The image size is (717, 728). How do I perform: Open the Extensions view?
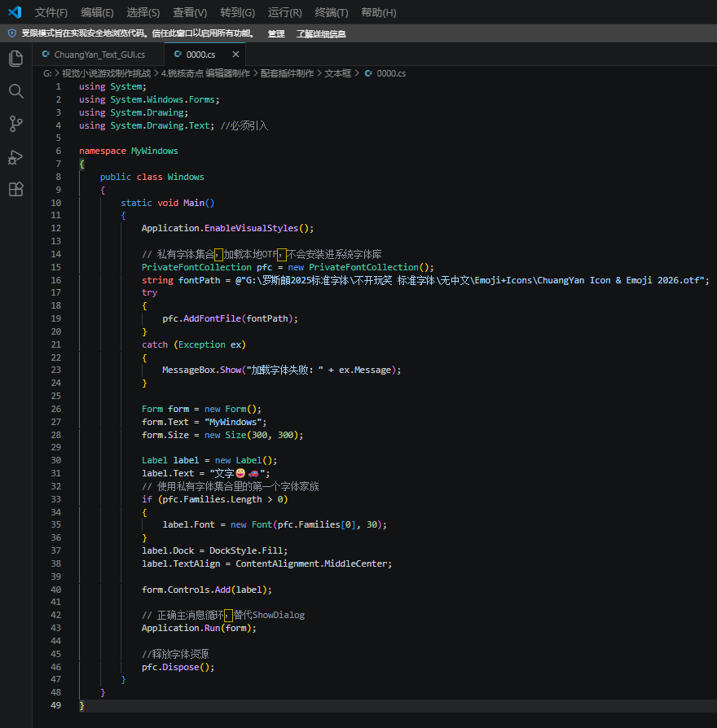click(x=15, y=189)
